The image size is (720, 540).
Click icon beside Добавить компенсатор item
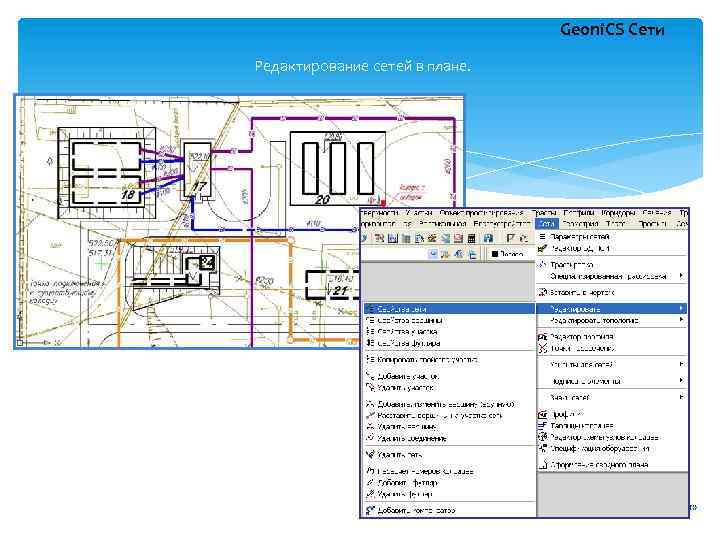(370, 510)
